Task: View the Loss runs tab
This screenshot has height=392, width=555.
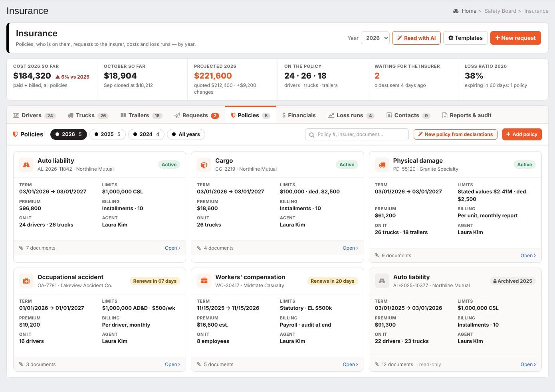Action: tap(351, 115)
